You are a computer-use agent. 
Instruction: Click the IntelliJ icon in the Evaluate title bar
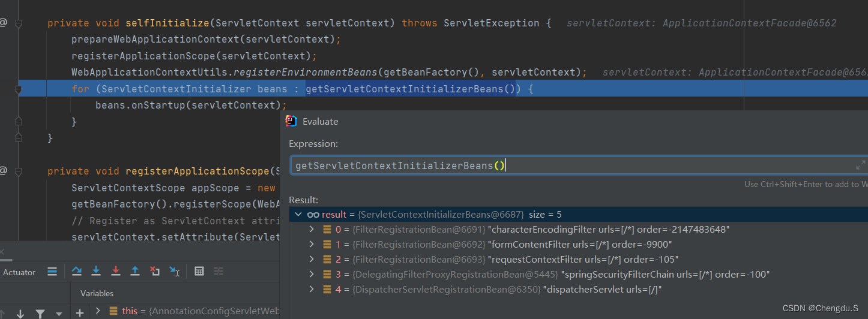[x=291, y=121]
